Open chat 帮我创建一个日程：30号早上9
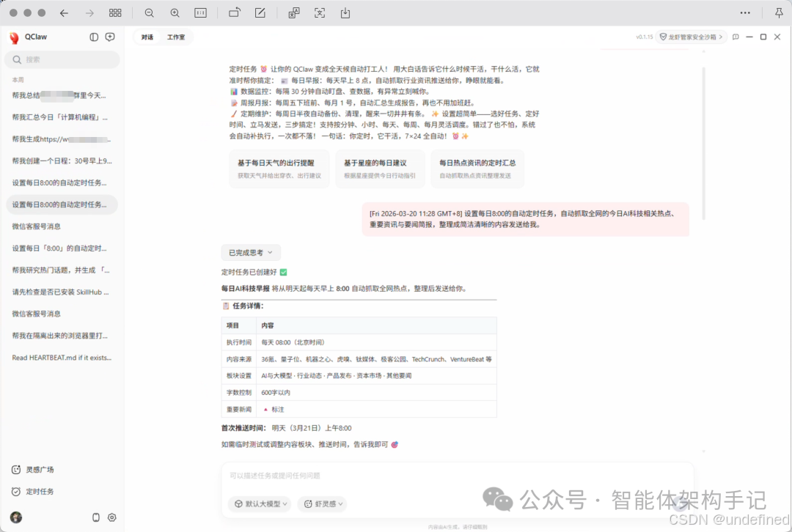The image size is (792, 532). coord(62,161)
